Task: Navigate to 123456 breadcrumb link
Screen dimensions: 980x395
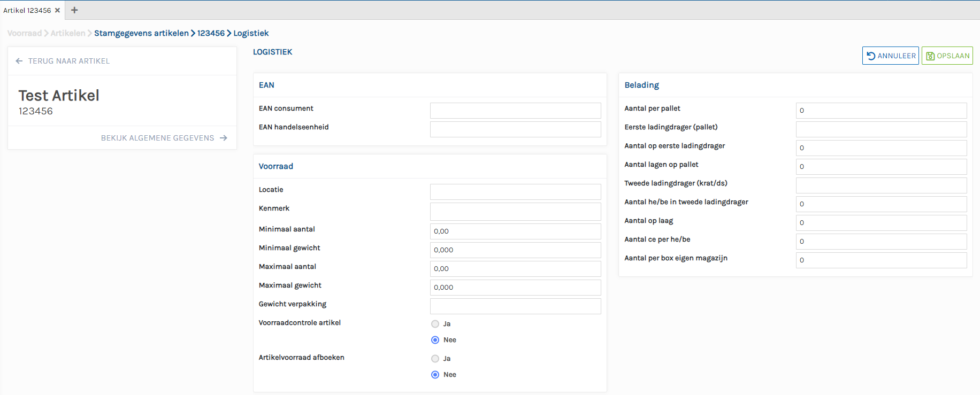Action: pyautogui.click(x=211, y=33)
